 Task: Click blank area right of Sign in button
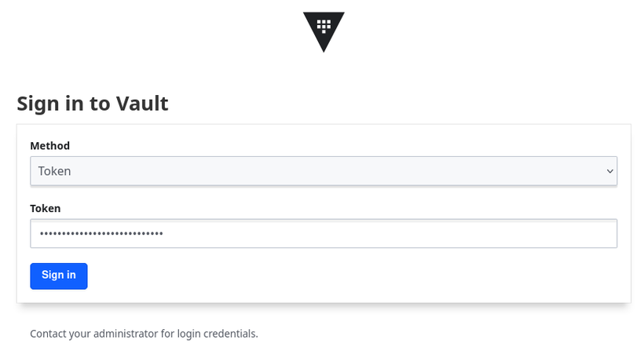tap(353, 276)
